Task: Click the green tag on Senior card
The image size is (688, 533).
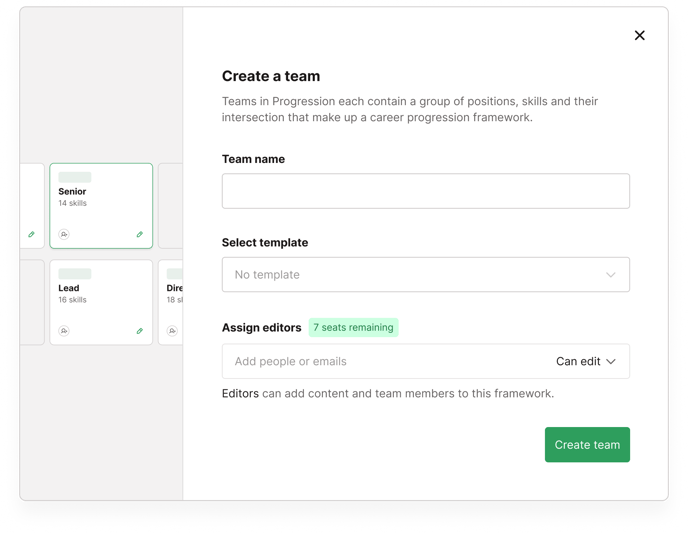Action: point(75,178)
